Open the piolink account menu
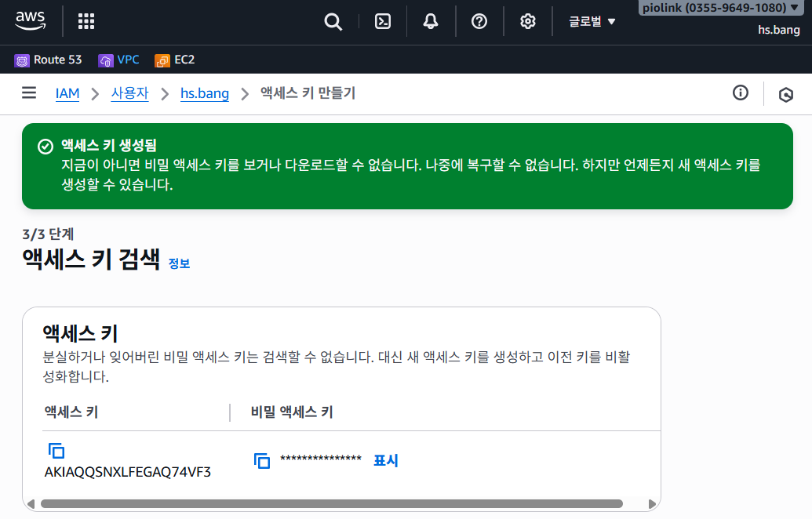 point(721,8)
